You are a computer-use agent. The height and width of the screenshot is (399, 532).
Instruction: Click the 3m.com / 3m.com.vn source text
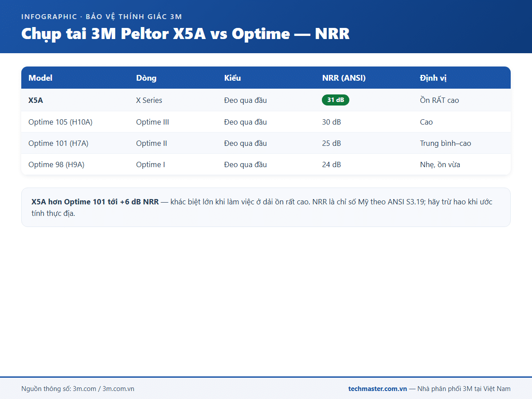tap(103, 389)
